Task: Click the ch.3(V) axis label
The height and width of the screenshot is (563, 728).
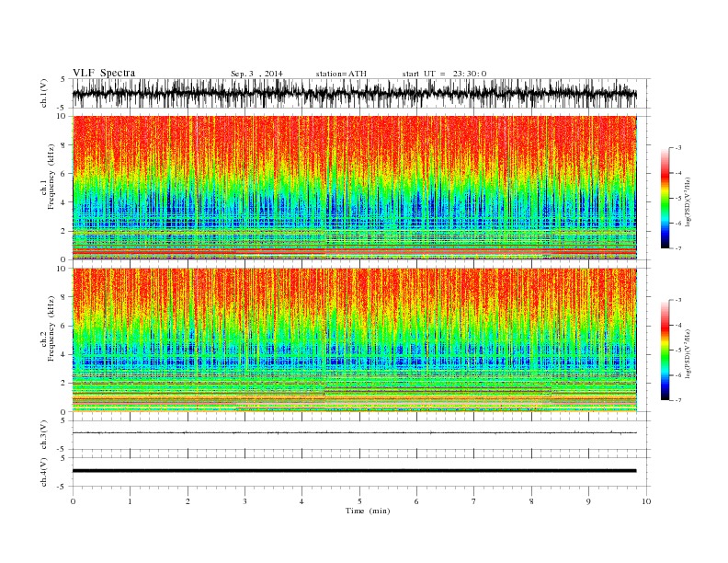Action: [x=43, y=435]
